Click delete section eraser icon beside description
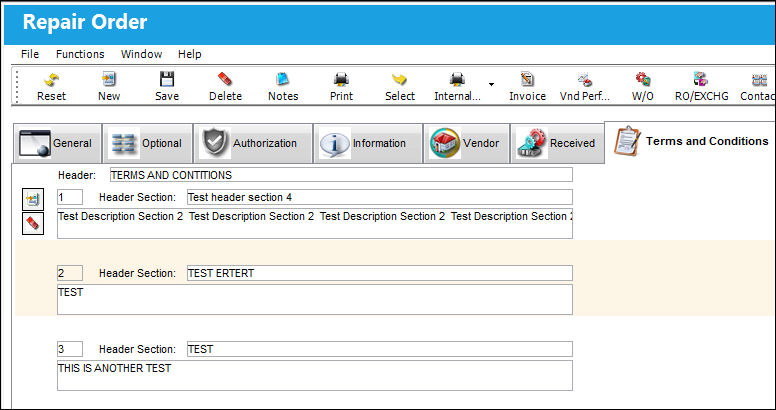This screenshot has width=776, height=410. coord(33,223)
